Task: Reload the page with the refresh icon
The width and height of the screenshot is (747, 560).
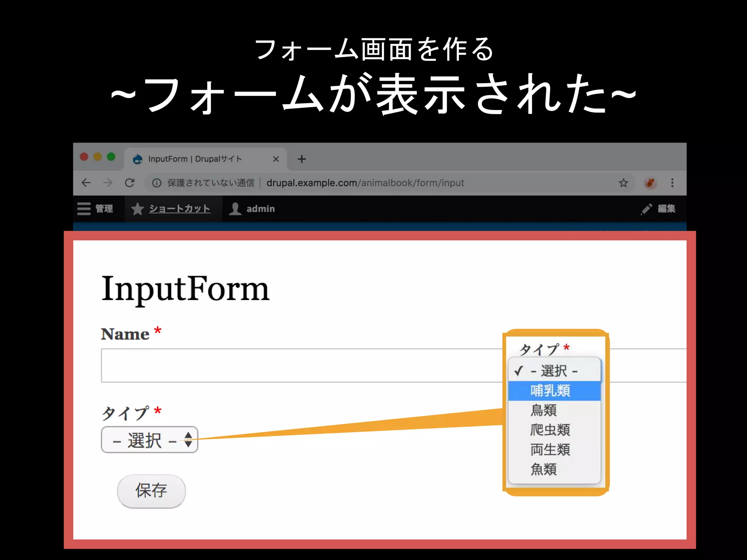Action: pos(129,183)
